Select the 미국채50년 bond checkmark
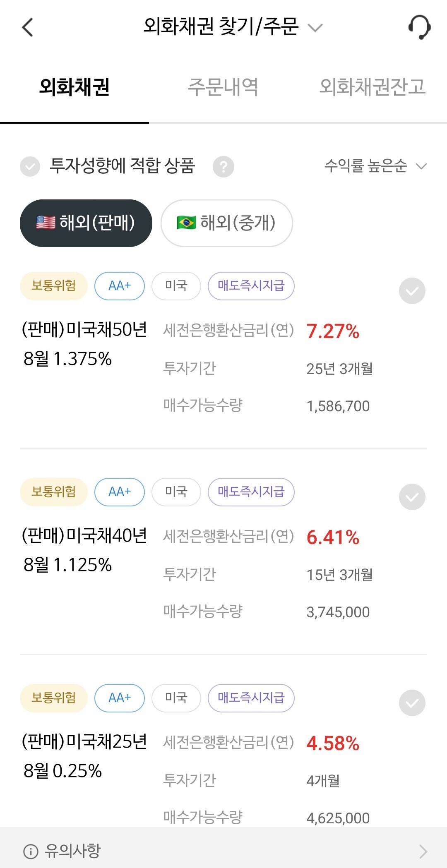The height and width of the screenshot is (868, 447). click(412, 291)
